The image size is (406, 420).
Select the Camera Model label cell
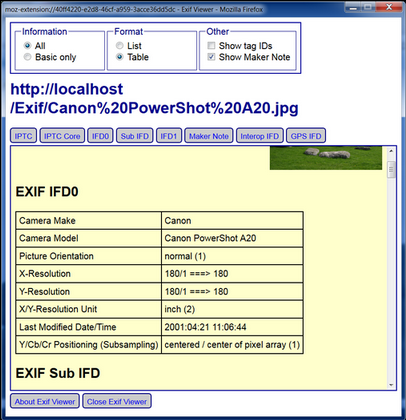pyautogui.click(x=89, y=238)
